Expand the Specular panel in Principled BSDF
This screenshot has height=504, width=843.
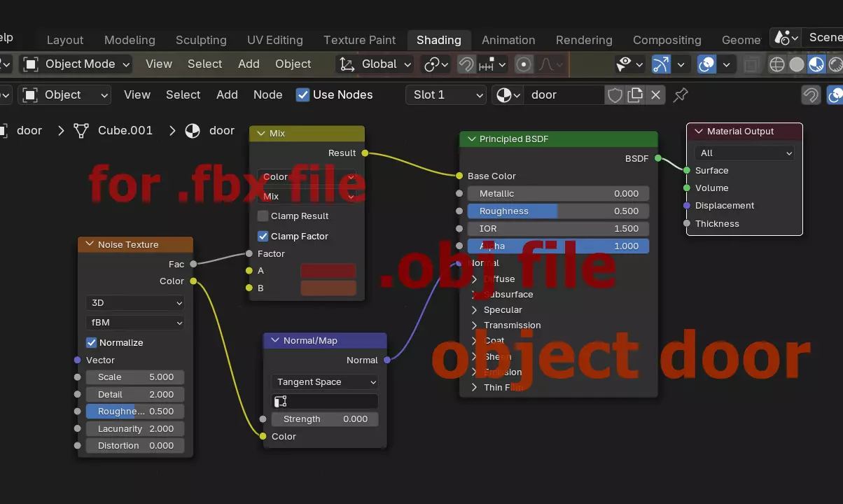point(475,310)
